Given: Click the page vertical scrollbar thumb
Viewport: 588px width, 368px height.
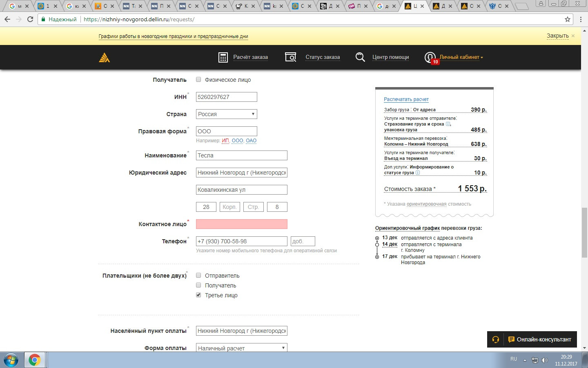Looking at the screenshot, I should pyautogui.click(x=584, y=233).
